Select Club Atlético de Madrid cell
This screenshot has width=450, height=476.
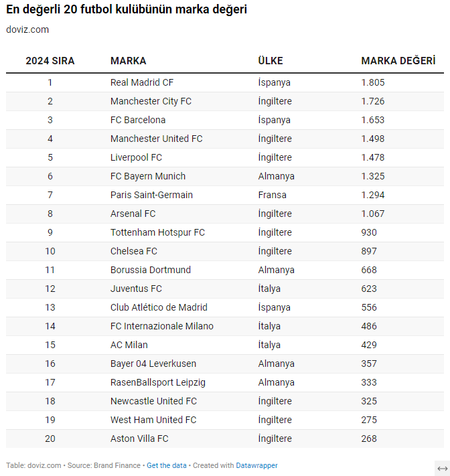click(159, 307)
